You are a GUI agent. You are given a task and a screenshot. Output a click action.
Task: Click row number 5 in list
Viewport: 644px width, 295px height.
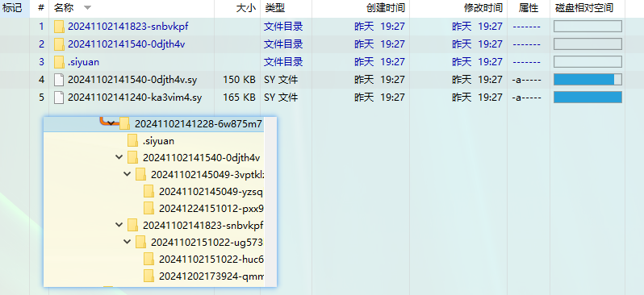click(x=41, y=98)
